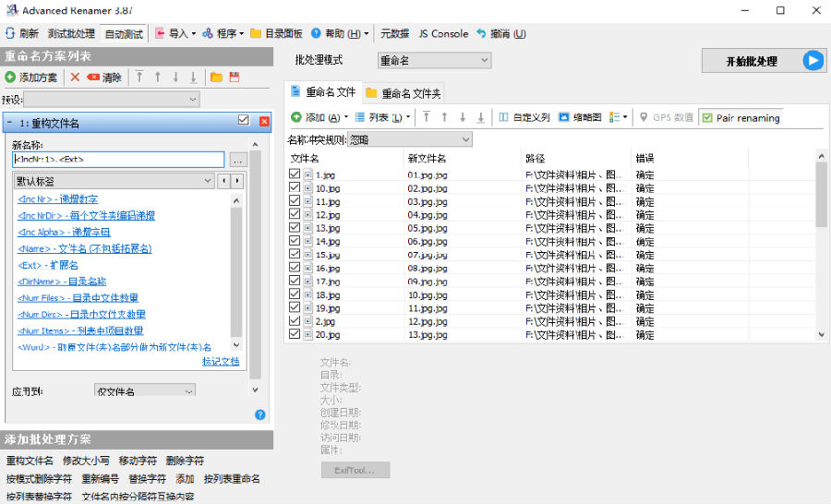
Task: Open the 默认标签 tag category dropdown
Action: click(x=114, y=181)
